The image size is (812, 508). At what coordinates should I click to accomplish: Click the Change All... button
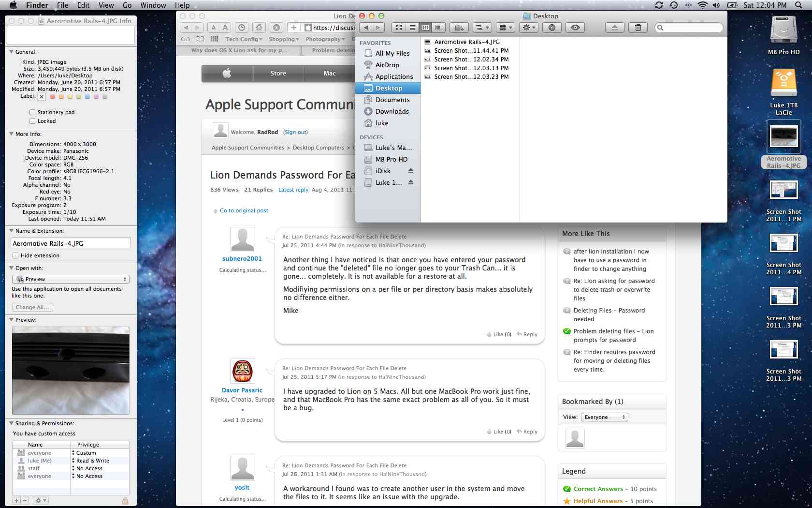tap(32, 307)
